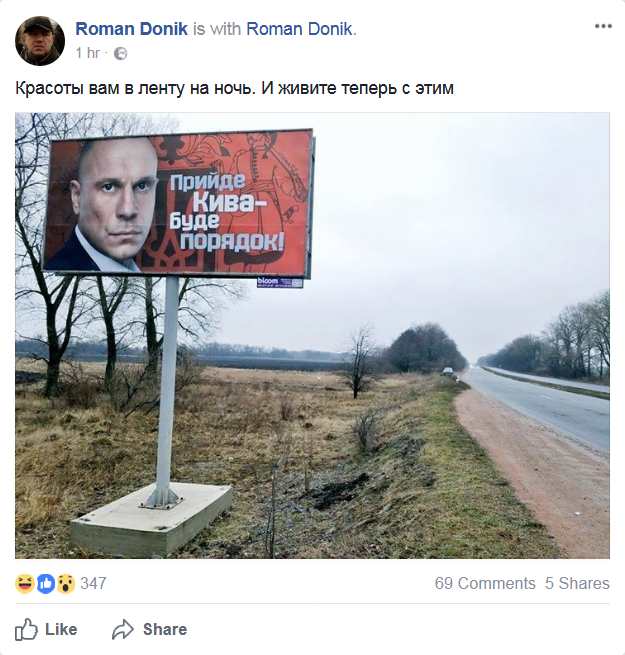Click the billboard slogan in the photo
625x655 pixels.
[x=228, y=213]
